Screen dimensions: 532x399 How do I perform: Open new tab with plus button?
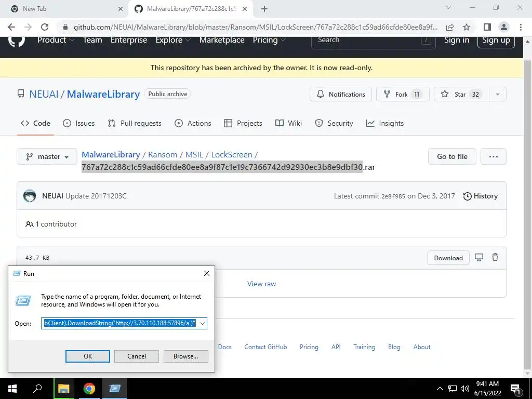click(264, 9)
